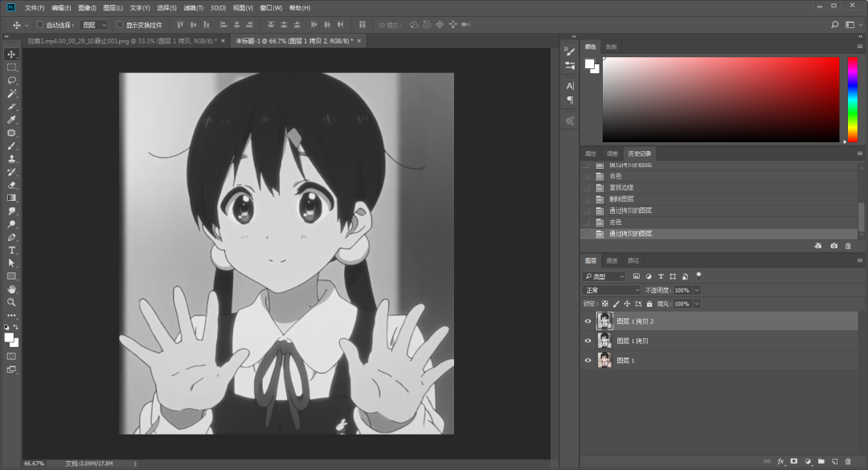This screenshot has height=470, width=868.
Task: Create a new group folder
Action: (821, 461)
